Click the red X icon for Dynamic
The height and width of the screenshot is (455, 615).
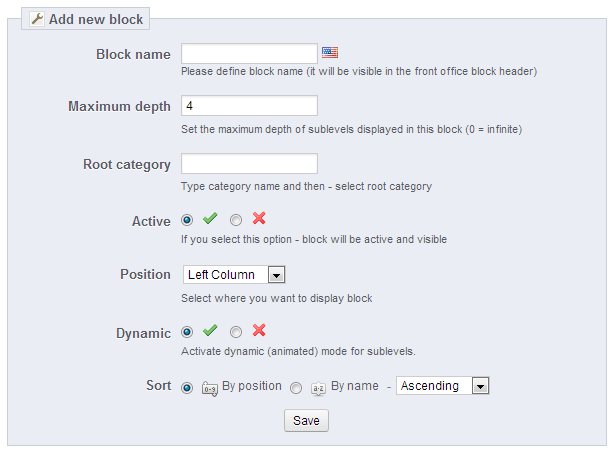point(259,331)
